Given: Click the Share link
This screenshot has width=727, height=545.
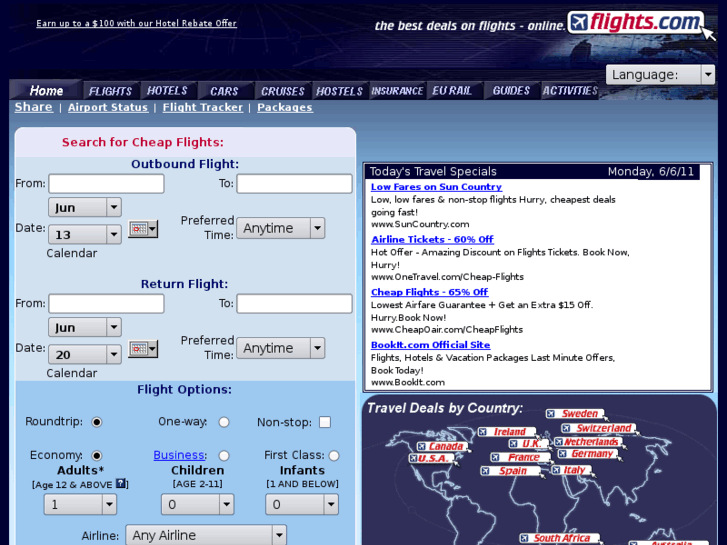Looking at the screenshot, I should click(x=33, y=107).
